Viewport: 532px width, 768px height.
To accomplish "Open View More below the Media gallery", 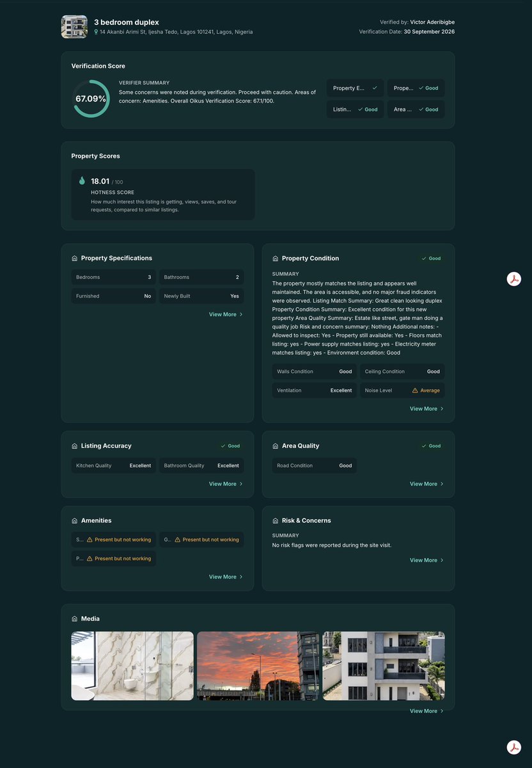I will click(x=426, y=711).
